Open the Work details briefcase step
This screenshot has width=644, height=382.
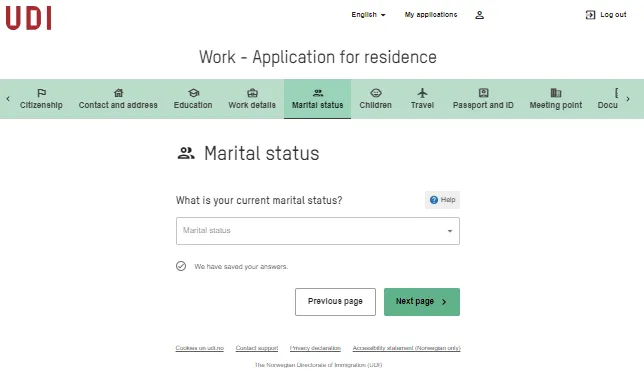tap(252, 99)
